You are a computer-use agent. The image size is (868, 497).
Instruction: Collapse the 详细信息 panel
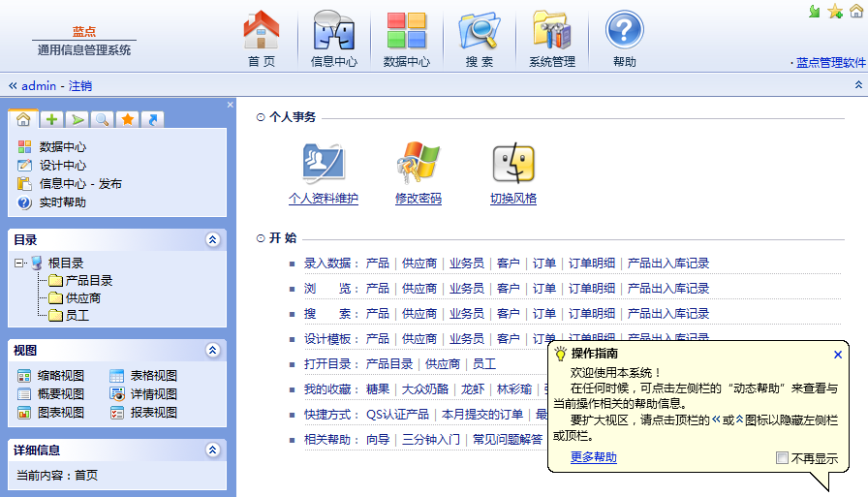point(212,450)
